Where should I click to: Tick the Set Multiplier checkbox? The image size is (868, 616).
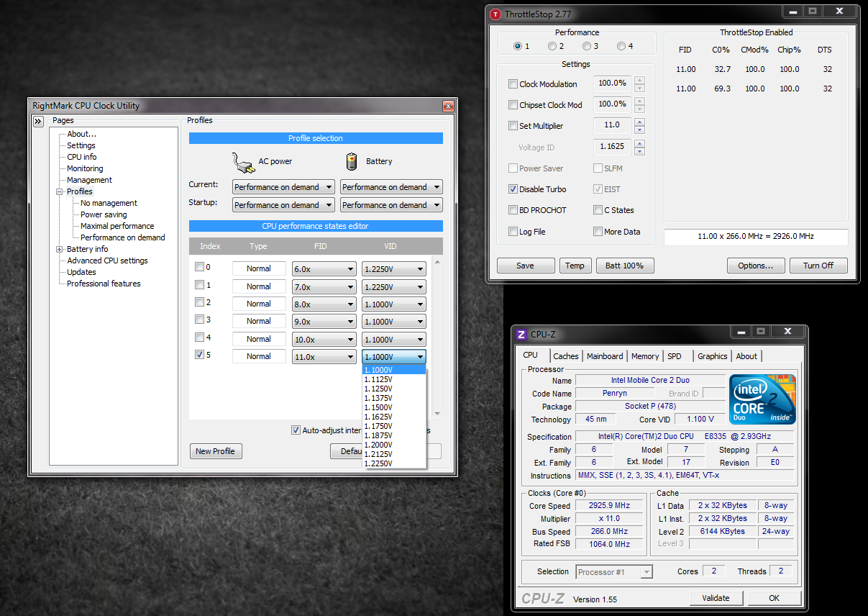[513, 126]
